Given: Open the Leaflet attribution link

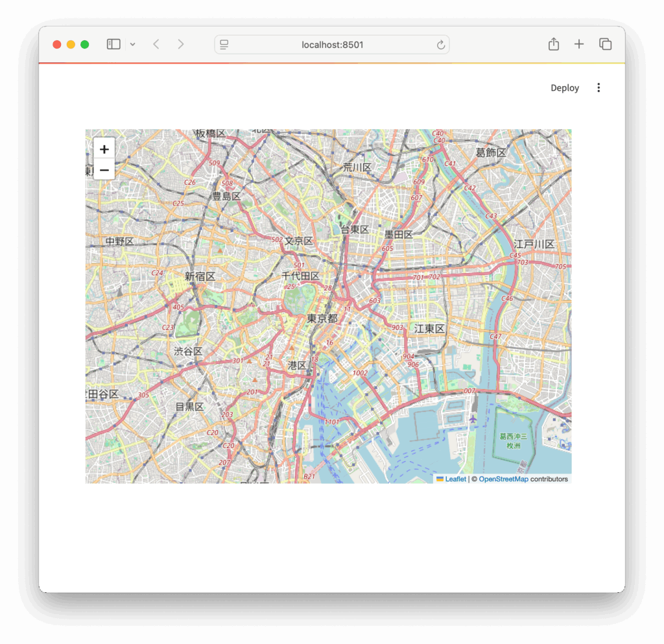Looking at the screenshot, I should 455,479.
